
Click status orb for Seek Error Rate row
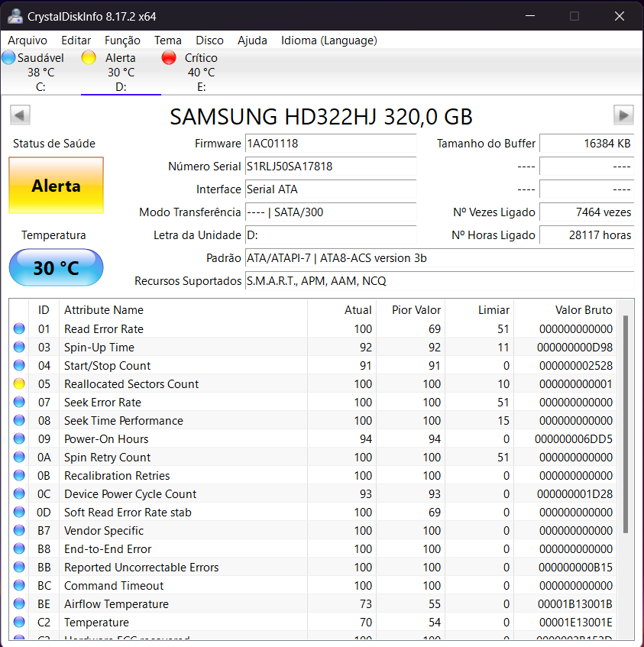point(19,402)
